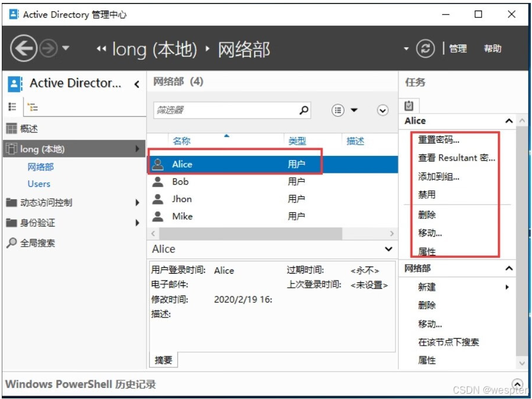This screenshot has width=532, height=399.
Task: Select the Bob user row
Action: coord(272,182)
